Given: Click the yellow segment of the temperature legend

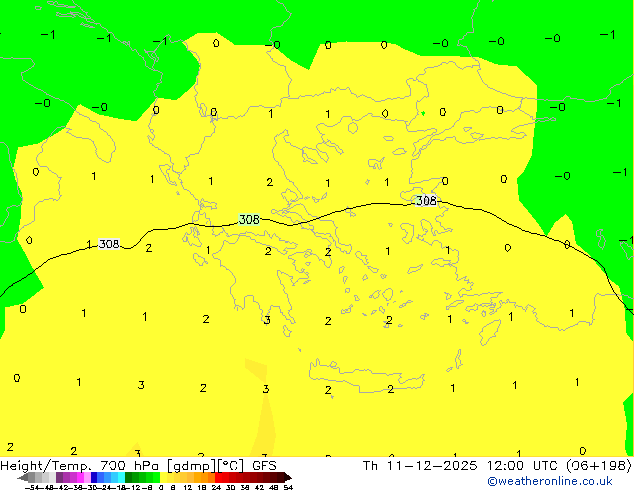Looking at the screenshot, I should (163, 477).
